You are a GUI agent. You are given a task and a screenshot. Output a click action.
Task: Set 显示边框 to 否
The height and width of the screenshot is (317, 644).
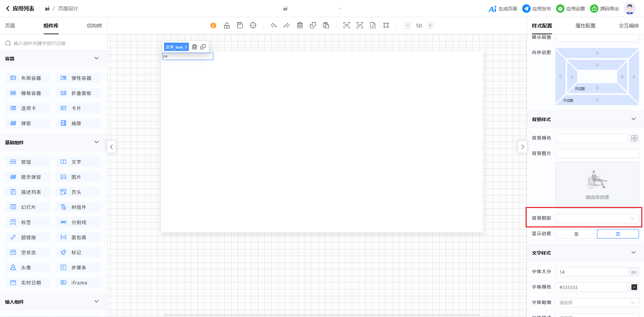618,234
